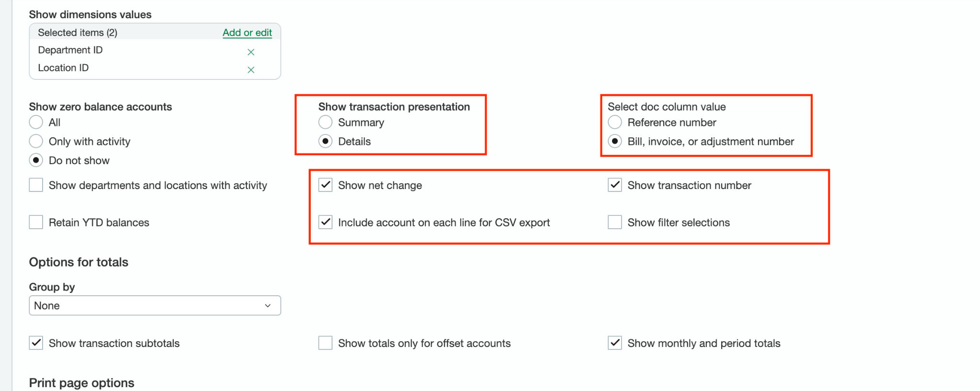
Task: Disable Show transaction number checkbox
Action: coord(615,185)
